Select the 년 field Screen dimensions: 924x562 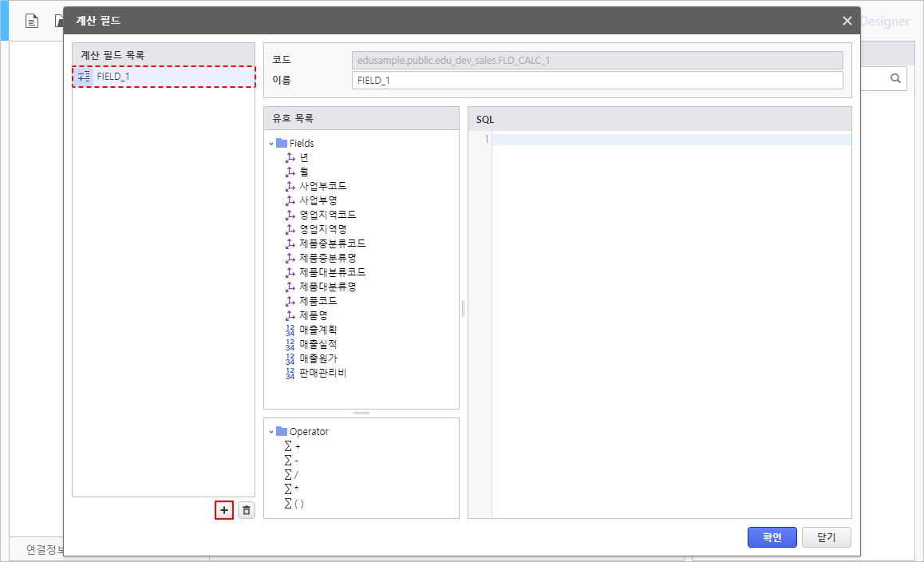(304, 157)
